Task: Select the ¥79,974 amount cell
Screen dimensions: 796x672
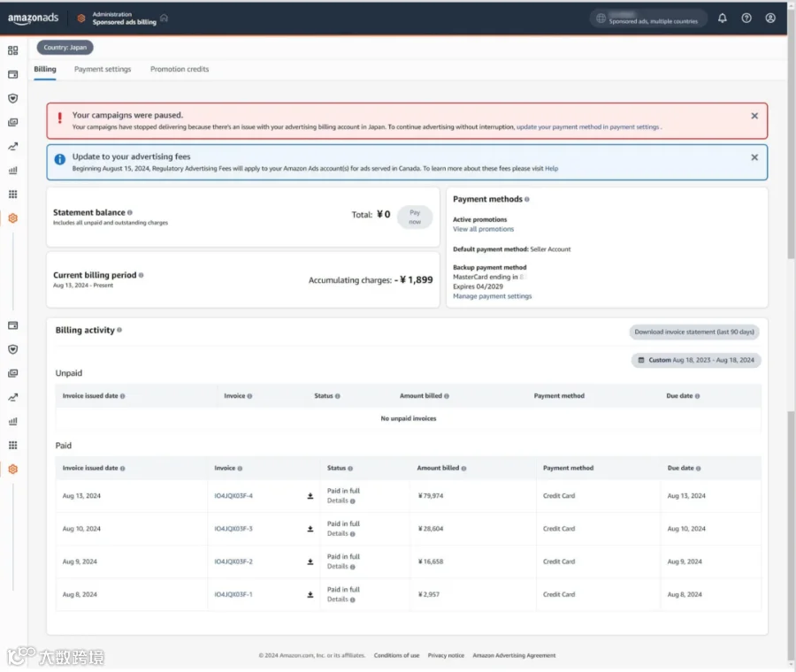Action: (x=431, y=496)
